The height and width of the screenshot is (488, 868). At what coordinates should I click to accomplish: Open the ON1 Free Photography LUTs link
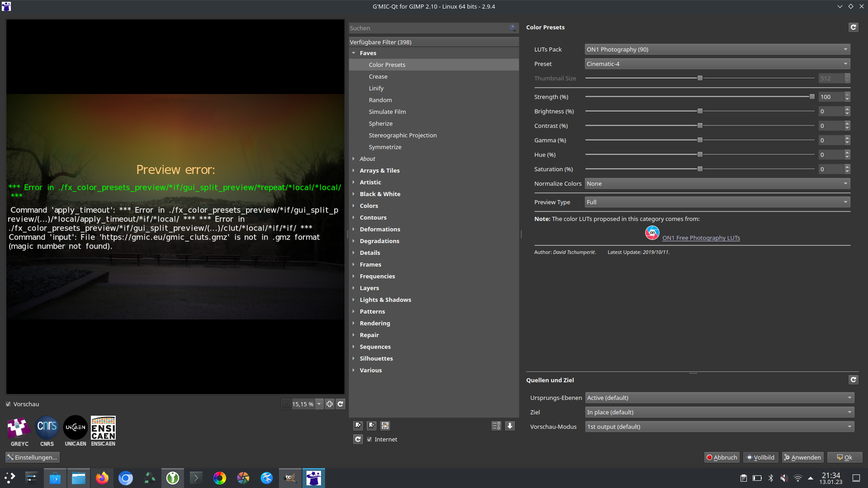pos(701,238)
